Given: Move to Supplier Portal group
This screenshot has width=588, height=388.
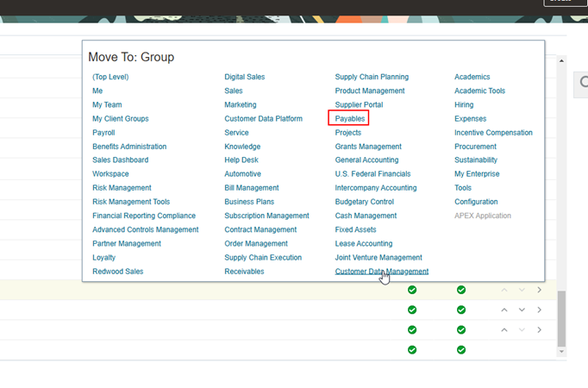Looking at the screenshot, I should (359, 104).
